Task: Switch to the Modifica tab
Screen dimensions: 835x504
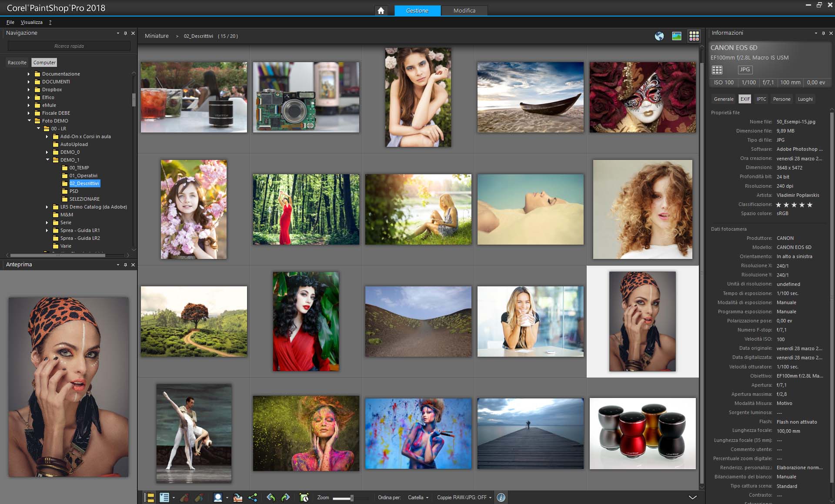Action: (464, 10)
